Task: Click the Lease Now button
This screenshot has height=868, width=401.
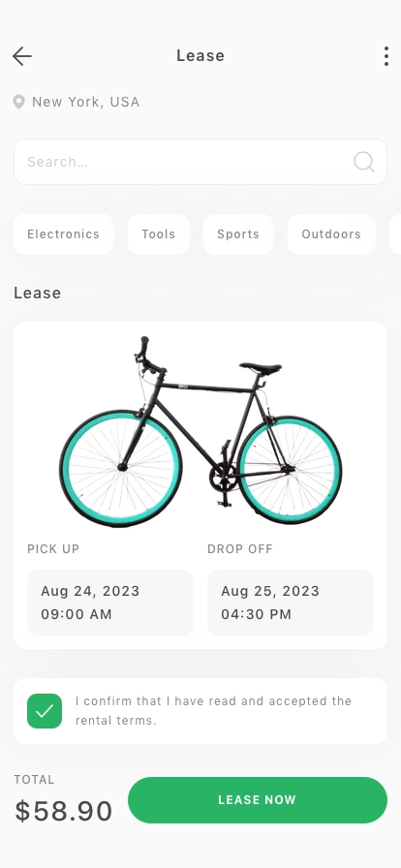Action: [258, 800]
